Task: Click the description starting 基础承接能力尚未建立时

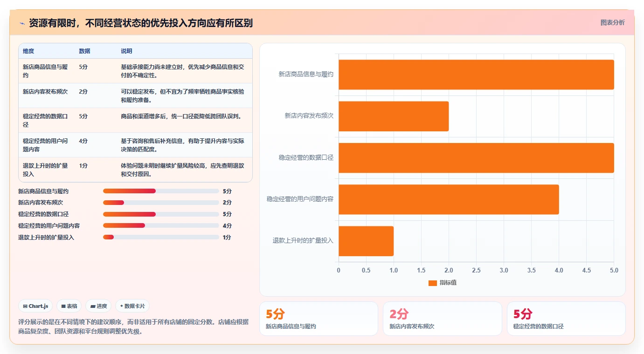Action: coord(182,71)
